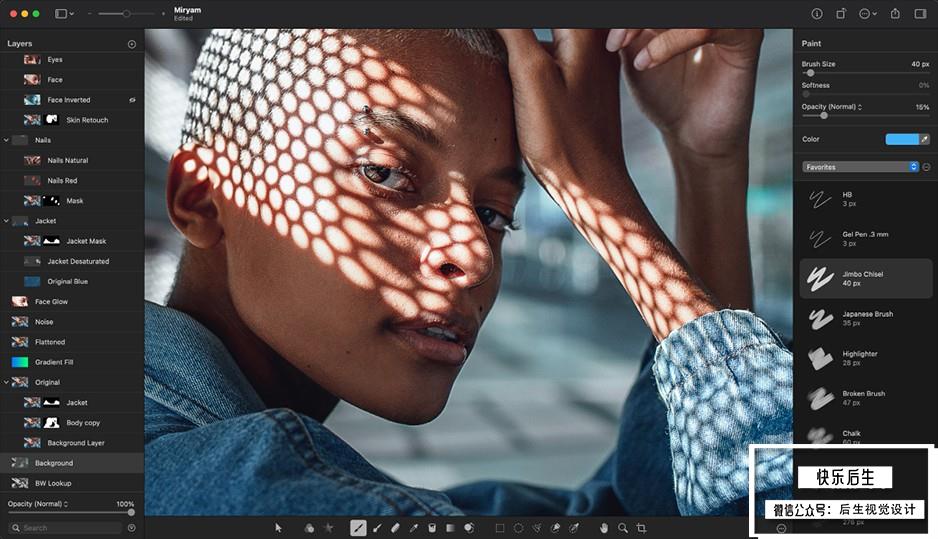Choose the Gel Pen .3 mm brush
Image resolution: width=938 pixels, height=539 pixels.
pos(866,239)
